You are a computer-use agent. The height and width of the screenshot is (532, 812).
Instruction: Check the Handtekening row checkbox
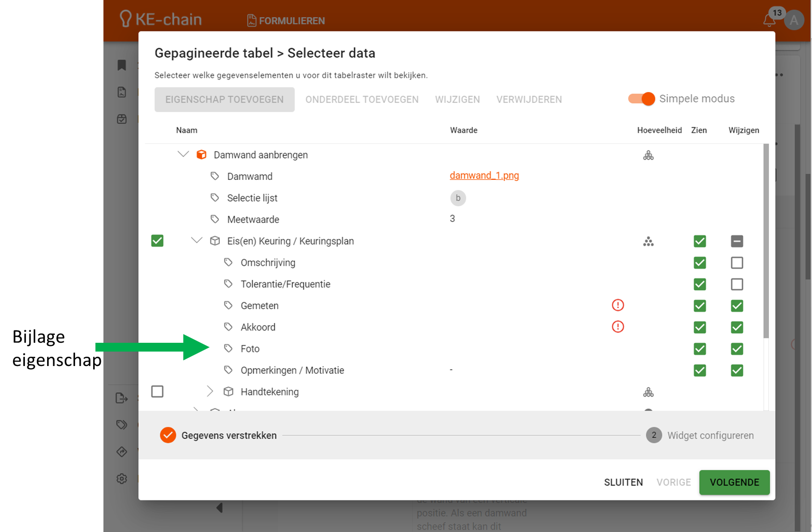tap(157, 391)
